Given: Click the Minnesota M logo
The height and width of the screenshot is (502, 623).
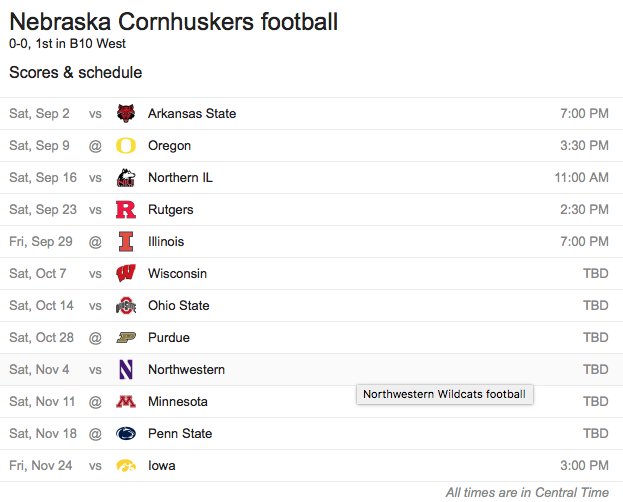Looking at the screenshot, I should pyautogui.click(x=126, y=401).
